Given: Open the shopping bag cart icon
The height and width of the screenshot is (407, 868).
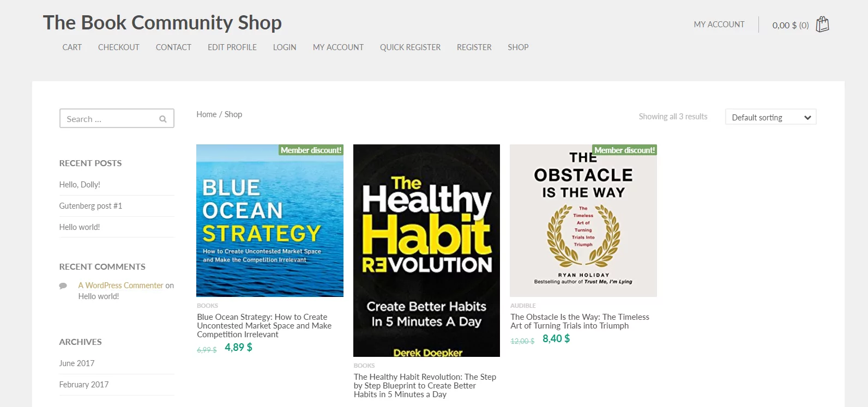Looking at the screenshot, I should (x=822, y=25).
